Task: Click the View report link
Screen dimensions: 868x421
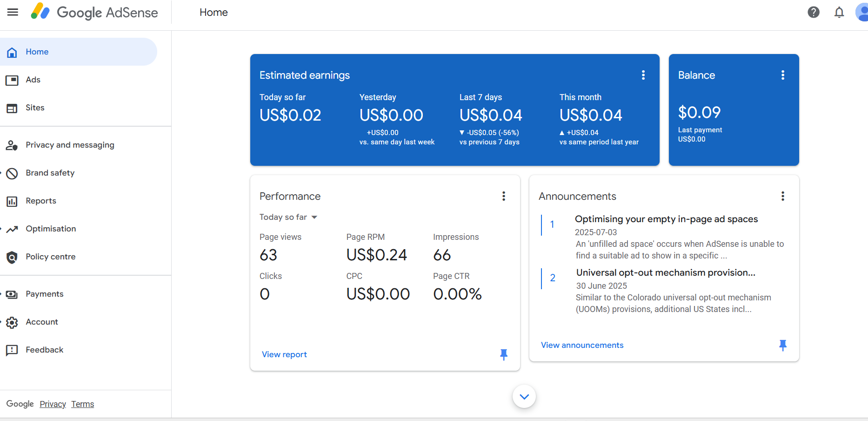Action: 284,354
